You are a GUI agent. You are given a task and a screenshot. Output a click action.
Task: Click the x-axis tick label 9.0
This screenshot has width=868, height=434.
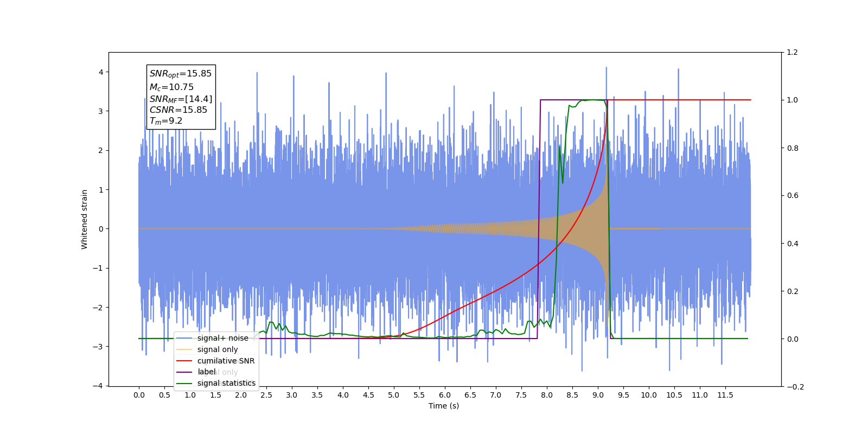[x=598, y=395]
